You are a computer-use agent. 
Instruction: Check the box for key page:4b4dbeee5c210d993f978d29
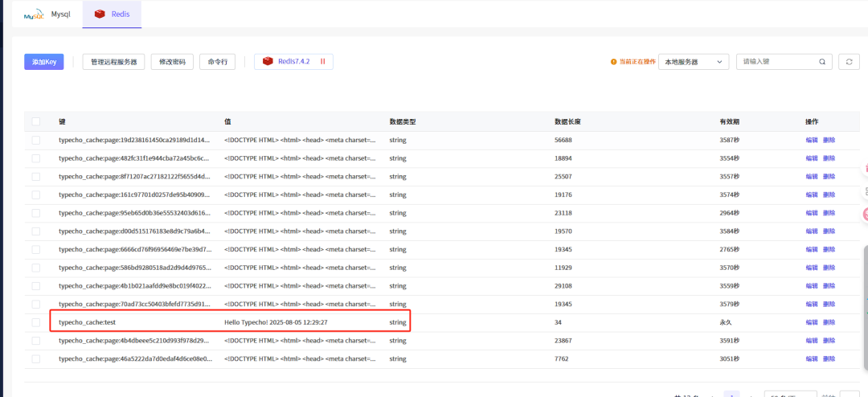click(36, 341)
